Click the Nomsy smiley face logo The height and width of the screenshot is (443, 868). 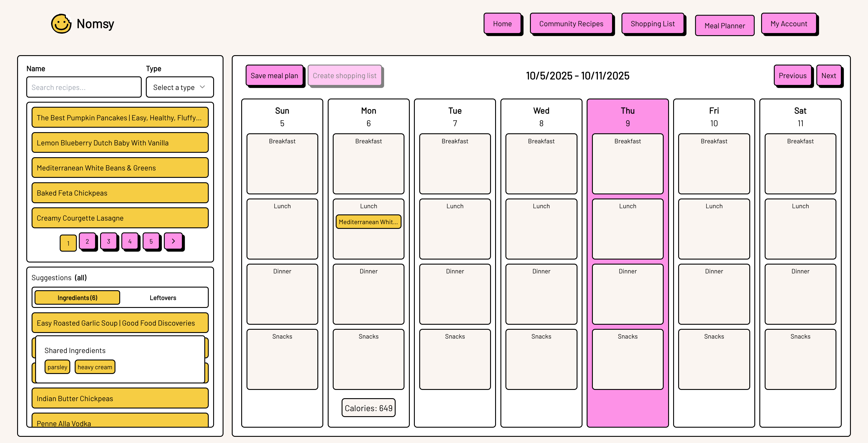[61, 23]
